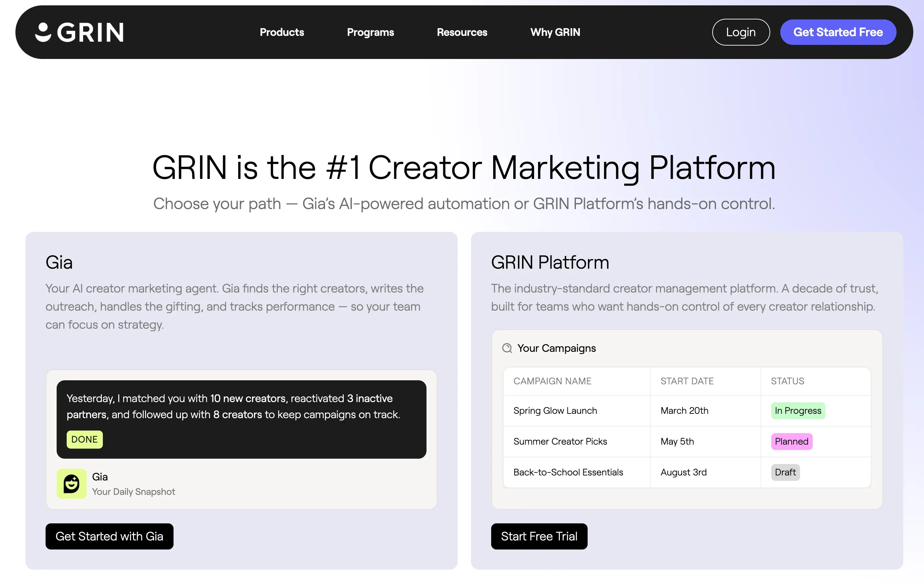Viewport: 924px width, 583px height.
Task: Click the In Progress status badge
Action: [x=798, y=411]
